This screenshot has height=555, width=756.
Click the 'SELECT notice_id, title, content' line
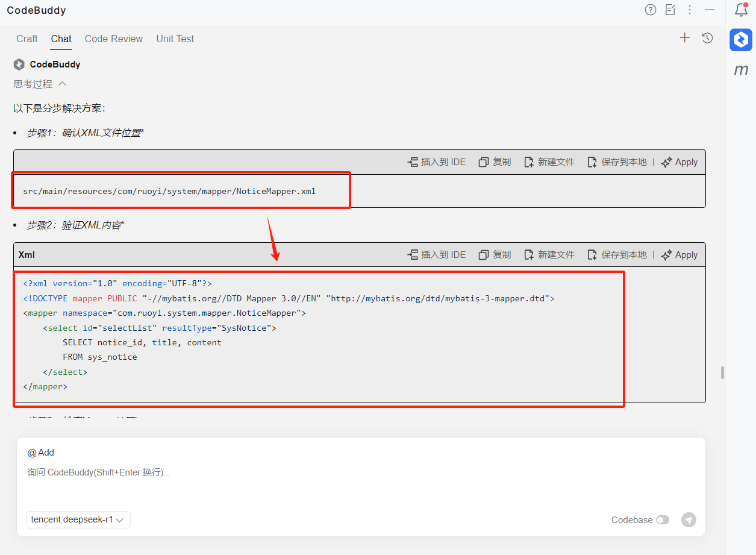pyautogui.click(x=142, y=342)
